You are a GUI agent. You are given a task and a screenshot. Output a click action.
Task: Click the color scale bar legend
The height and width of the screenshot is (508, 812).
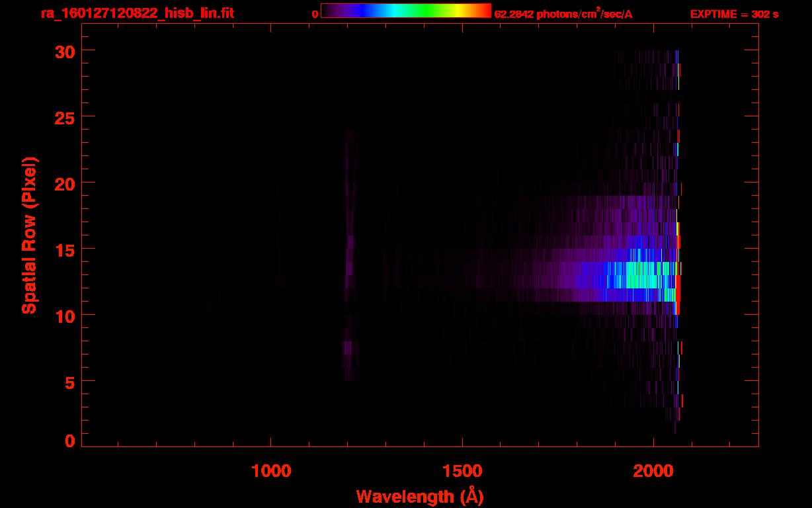pos(406,11)
